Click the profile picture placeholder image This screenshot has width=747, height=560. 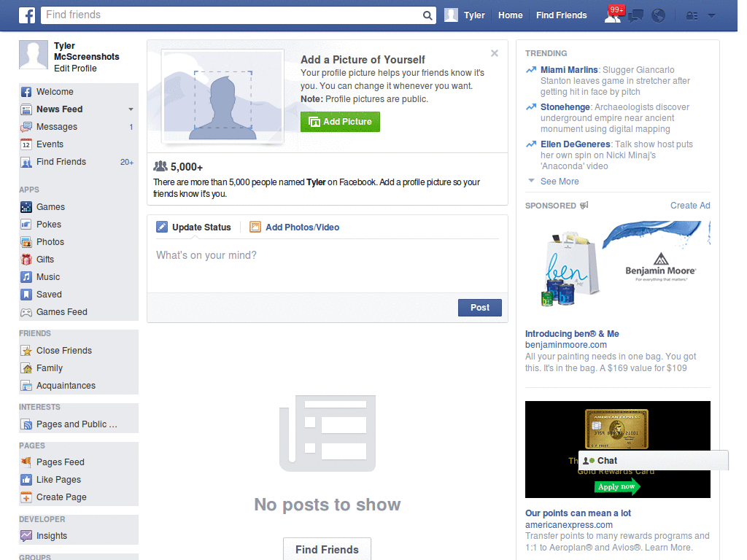[223, 96]
